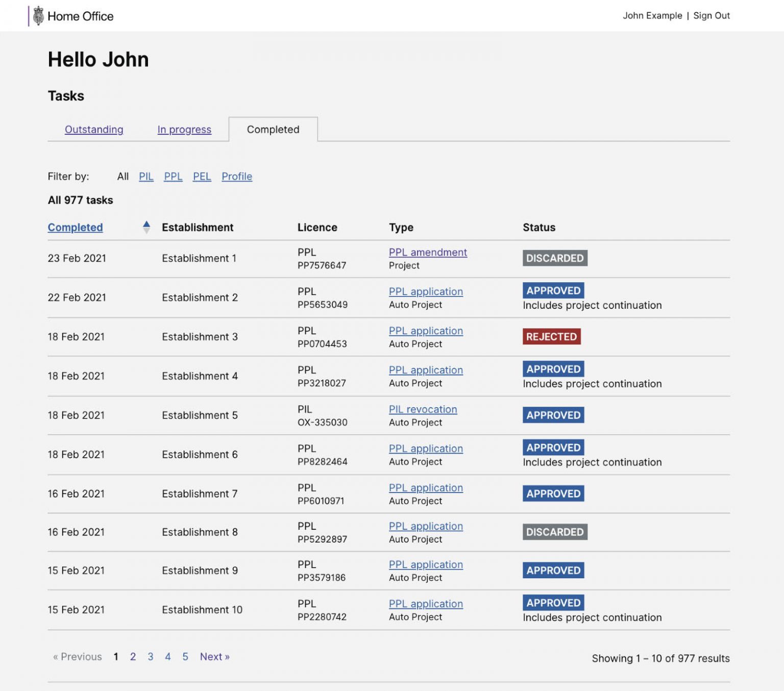Viewport: 784px width, 691px height.
Task: Click Next to see more results
Action: (214, 657)
